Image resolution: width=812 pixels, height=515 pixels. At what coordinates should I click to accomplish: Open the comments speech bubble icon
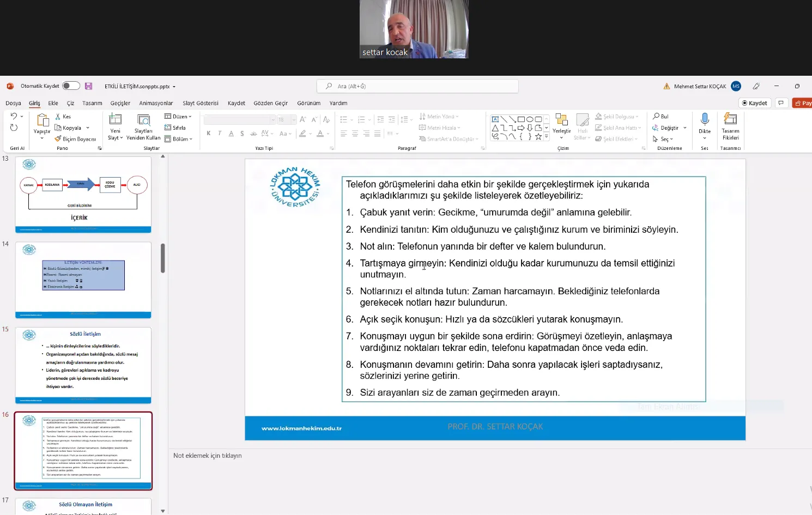781,103
